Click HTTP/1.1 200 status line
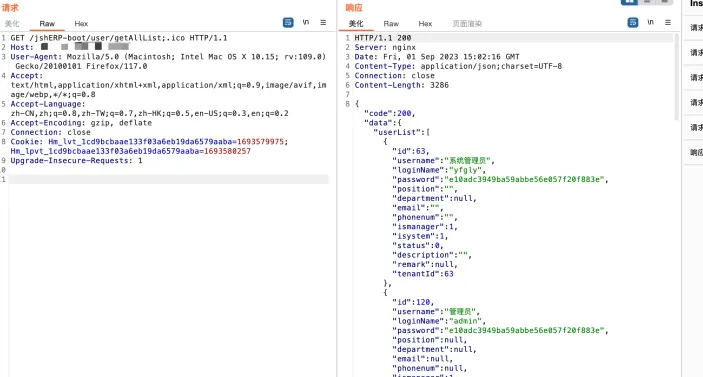The width and height of the screenshot is (703, 377). pos(382,38)
